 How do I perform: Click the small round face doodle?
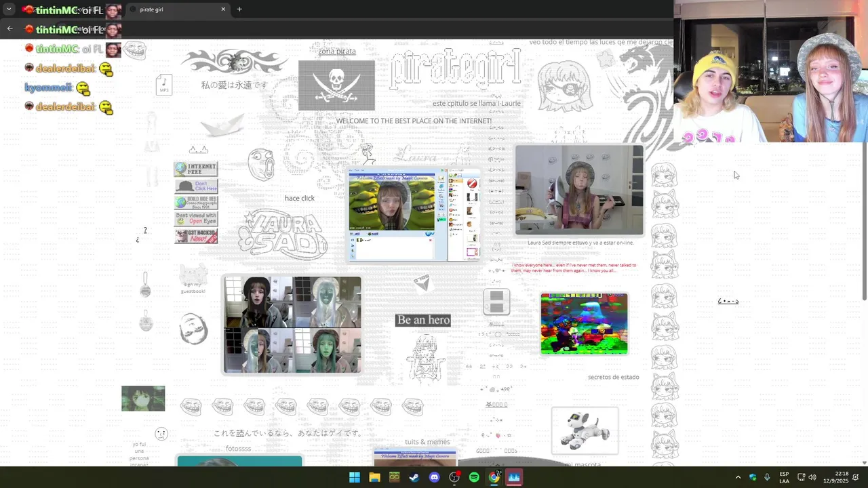pyautogui.click(x=161, y=434)
